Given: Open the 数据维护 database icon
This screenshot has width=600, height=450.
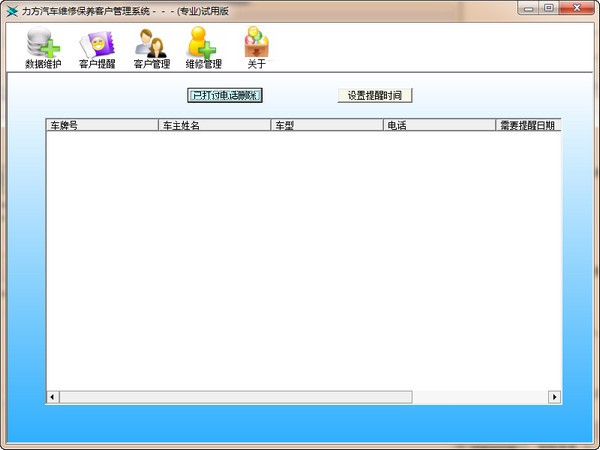Looking at the screenshot, I should coord(43,48).
